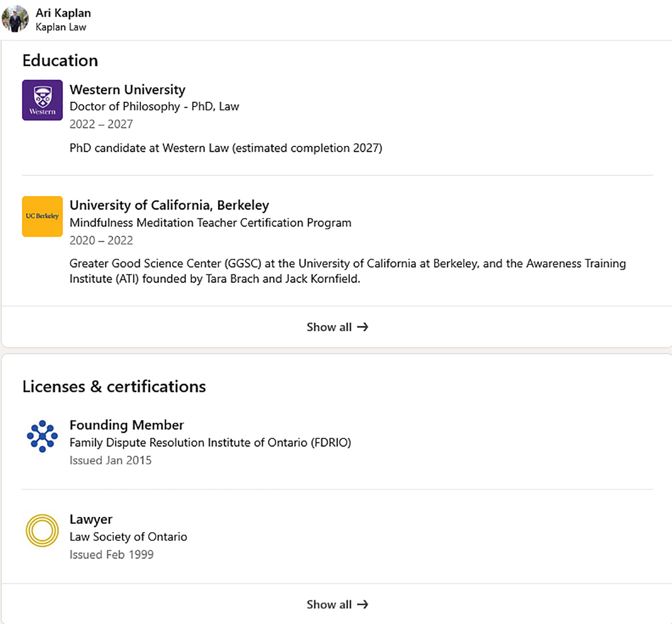Open the Western University school page
Viewport: 672px width, 624px height.
pos(127,90)
